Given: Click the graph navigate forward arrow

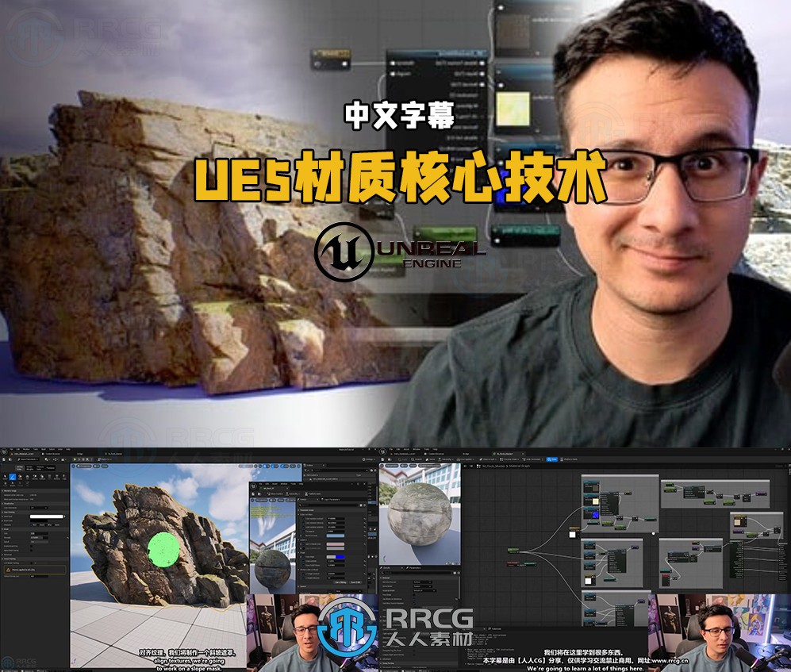Looking at the screenshot, I should 471,467.
